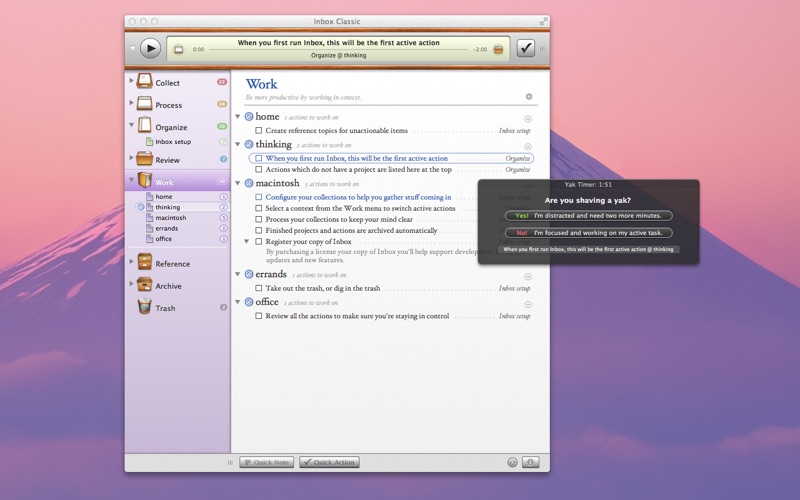
Task: Click the red badge count next to Collect
Action: coord(222,82)
